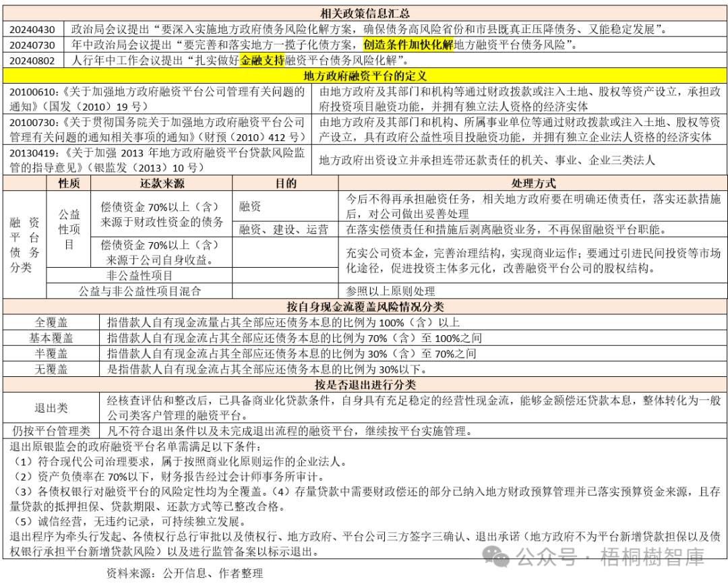Click the text starting '充实公司资本金'
This screenshot has width=728, height=586.
533,260
